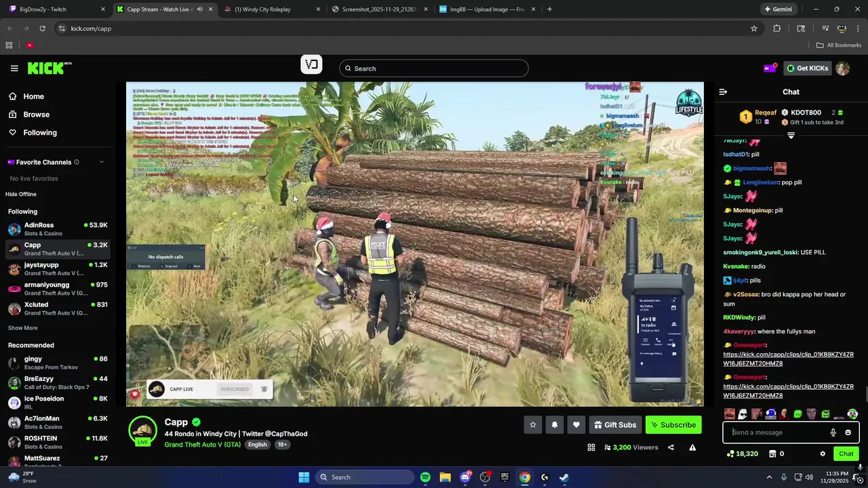Show hidden system tray icons chevron
The width and height of the screenshot is (868, 488).
tap(769, 477)
